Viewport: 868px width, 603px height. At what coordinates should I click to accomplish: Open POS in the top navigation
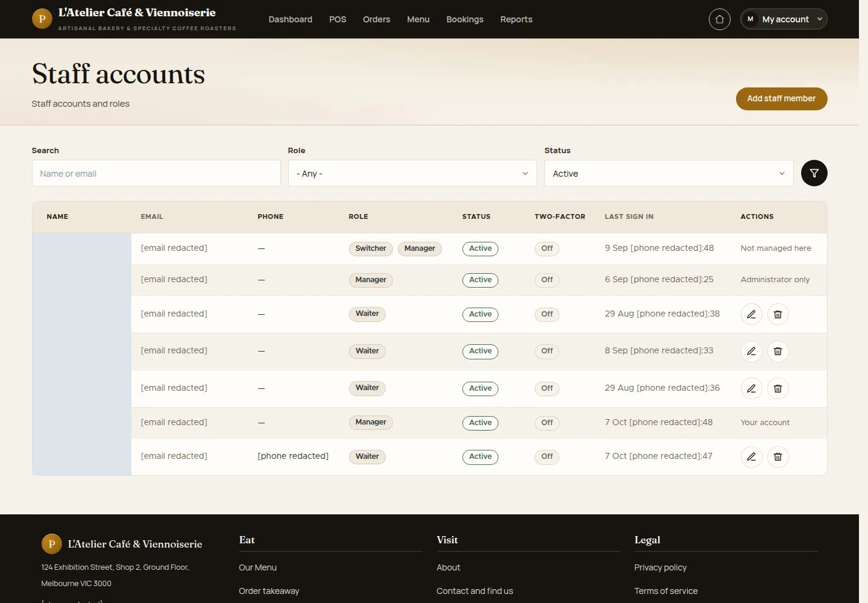338,19
